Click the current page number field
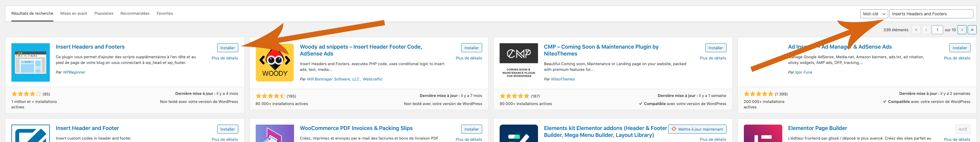Image resolution: width=980 pixels, height=142 pixels. tap(937, 30)
